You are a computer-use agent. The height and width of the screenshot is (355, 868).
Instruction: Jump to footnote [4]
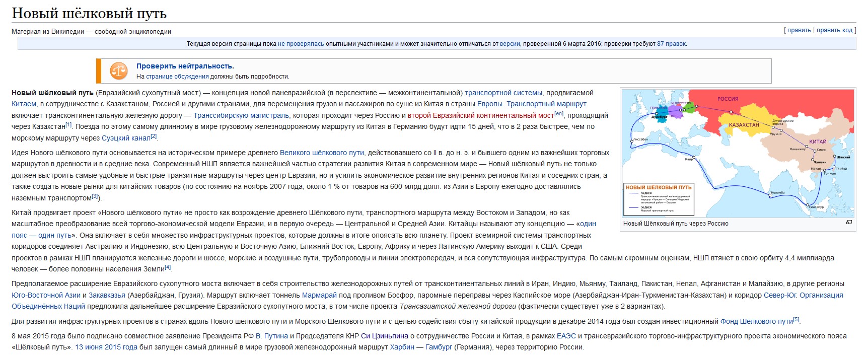[x=168, y=267]
